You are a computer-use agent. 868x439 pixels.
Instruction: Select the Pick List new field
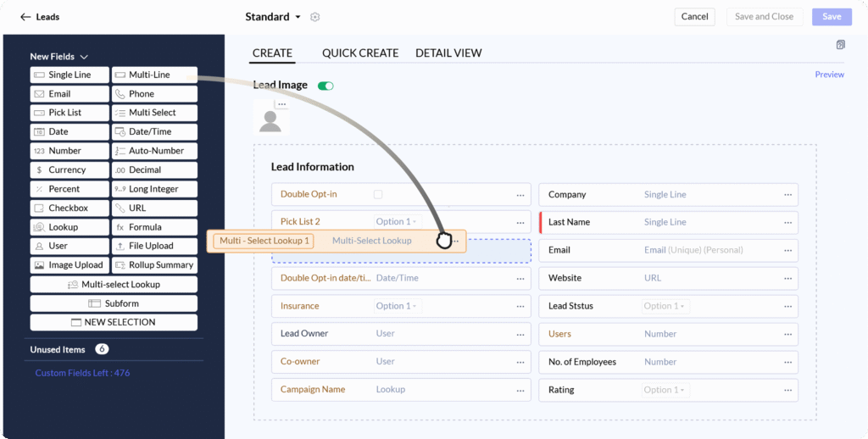(x=70, y=113)
